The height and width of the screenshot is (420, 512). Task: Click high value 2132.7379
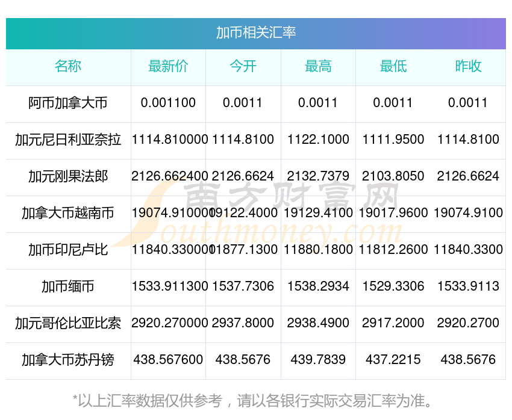[318, 176]
